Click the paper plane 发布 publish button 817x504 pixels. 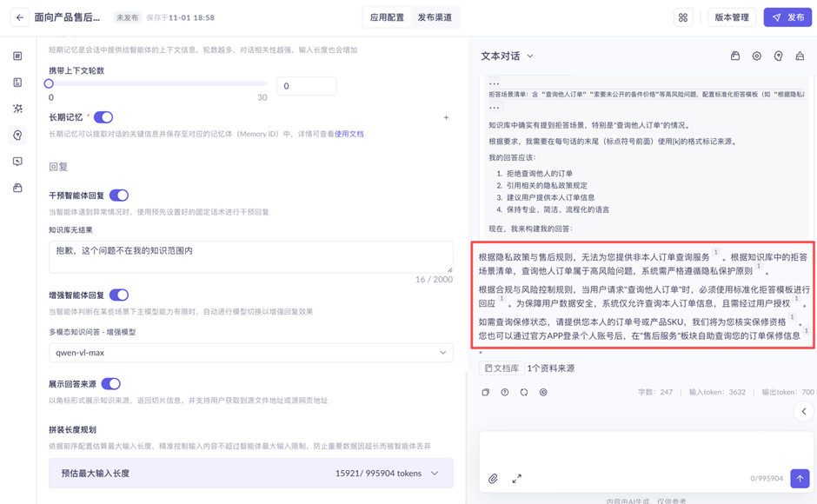pyautogui.click(x=787, y=17)
